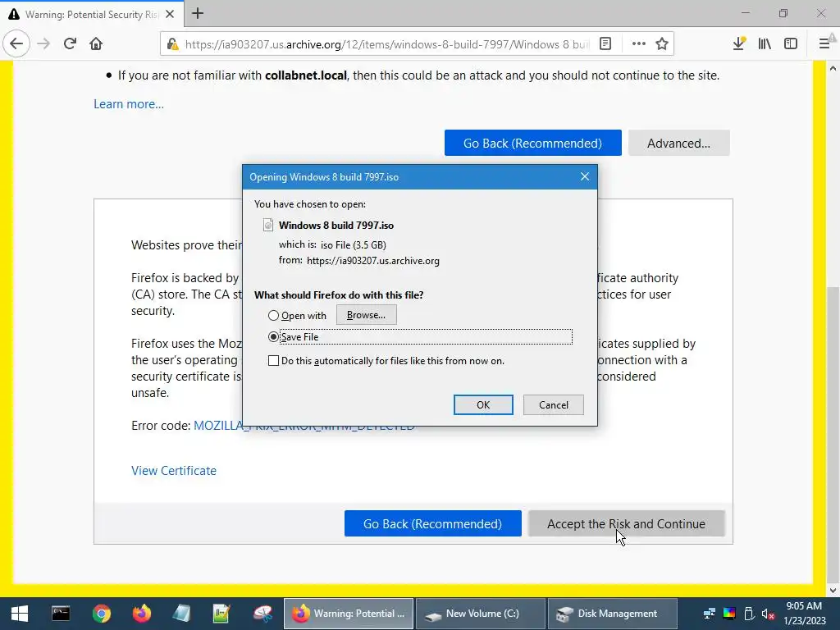Screen dimensions: 840x630
Task: Open page actions three-dot menu
Action: pyautogui.click(x=638, y=44)
